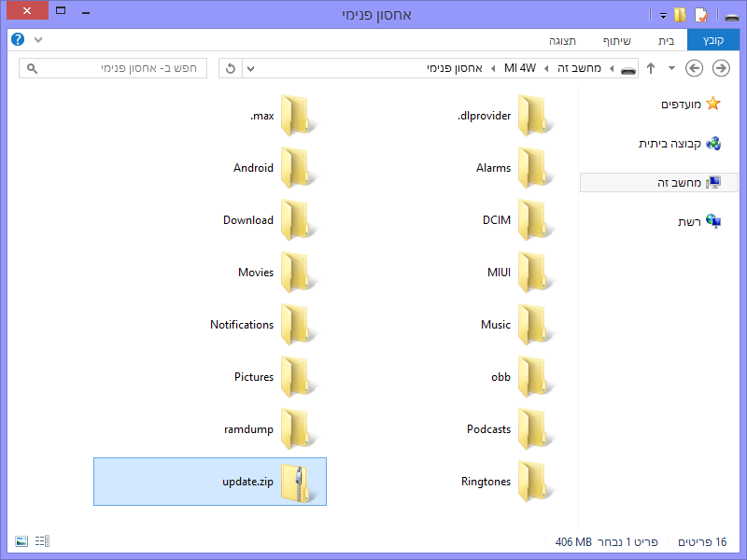Expand the Help button dropdown chevron
Viewport: 747px width, 560px height.
(37, 39)
